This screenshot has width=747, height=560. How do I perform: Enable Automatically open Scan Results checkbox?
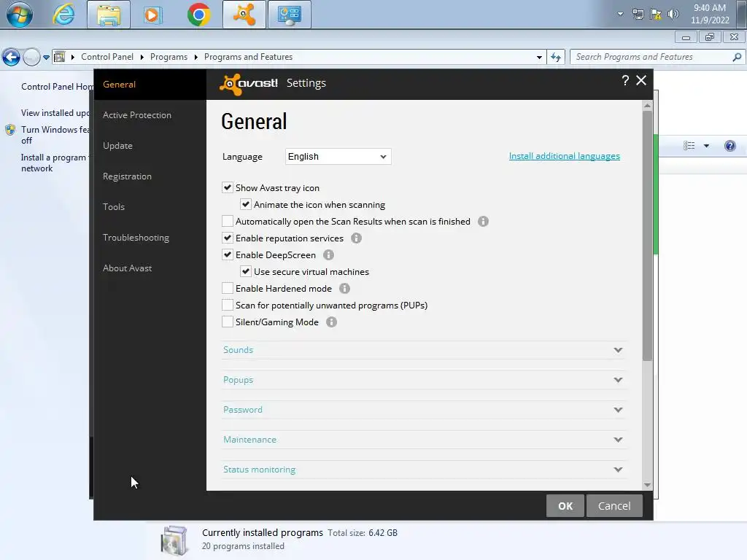coord(228,222)
